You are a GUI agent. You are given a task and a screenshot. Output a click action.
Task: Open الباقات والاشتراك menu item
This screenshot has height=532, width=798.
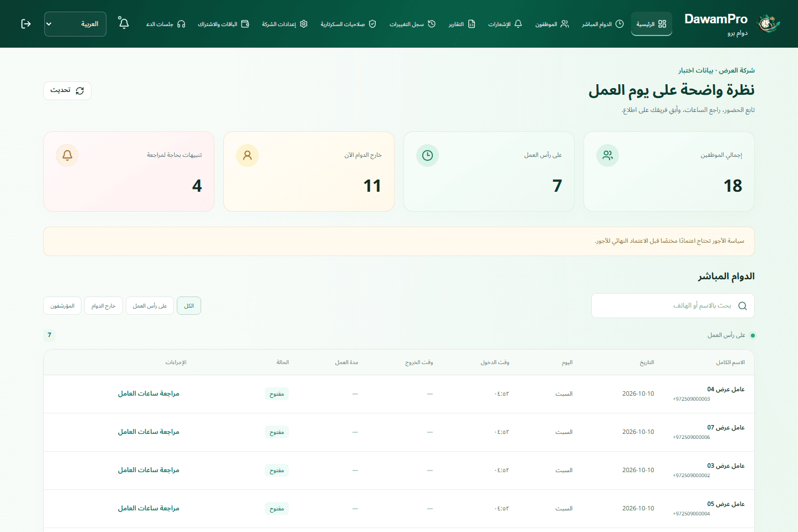(x=223, y=24)
